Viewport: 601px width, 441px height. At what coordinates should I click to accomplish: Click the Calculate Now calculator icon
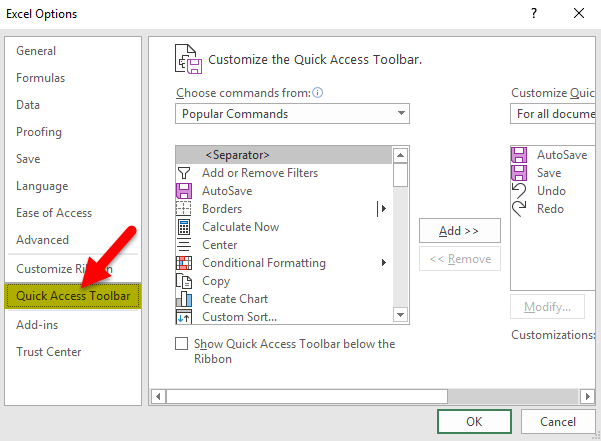point(184,227)
